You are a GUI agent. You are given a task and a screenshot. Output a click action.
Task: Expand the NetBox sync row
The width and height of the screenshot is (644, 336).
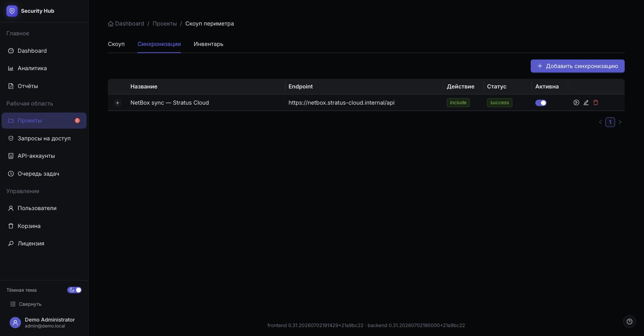coord(118,103)
